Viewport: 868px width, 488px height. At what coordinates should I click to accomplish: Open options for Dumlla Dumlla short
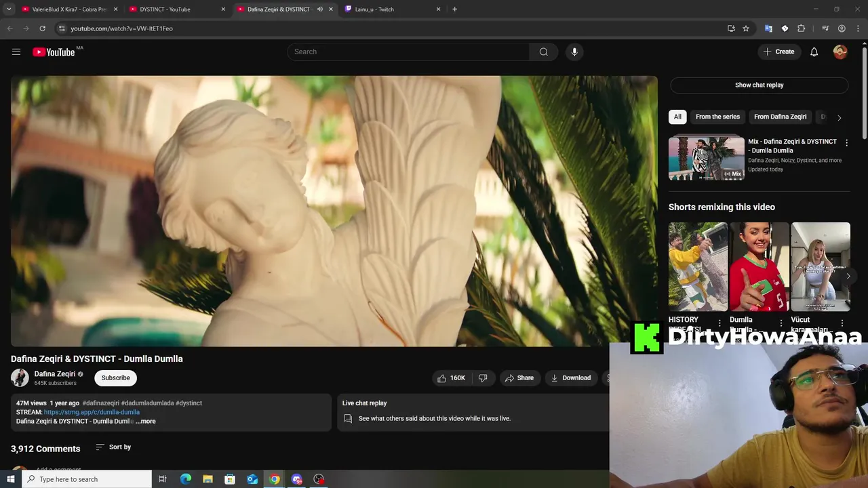(781, 323)
